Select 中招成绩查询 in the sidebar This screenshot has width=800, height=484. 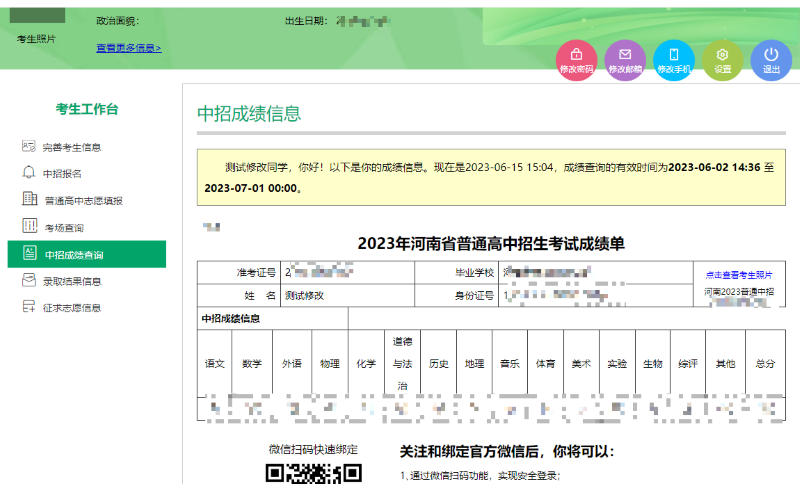tap(87, 254)
